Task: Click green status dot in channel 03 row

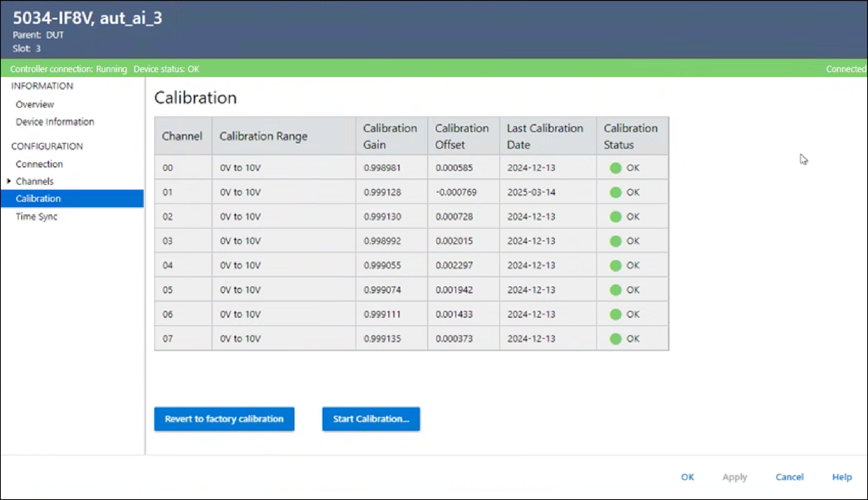Action: [615, 241]
